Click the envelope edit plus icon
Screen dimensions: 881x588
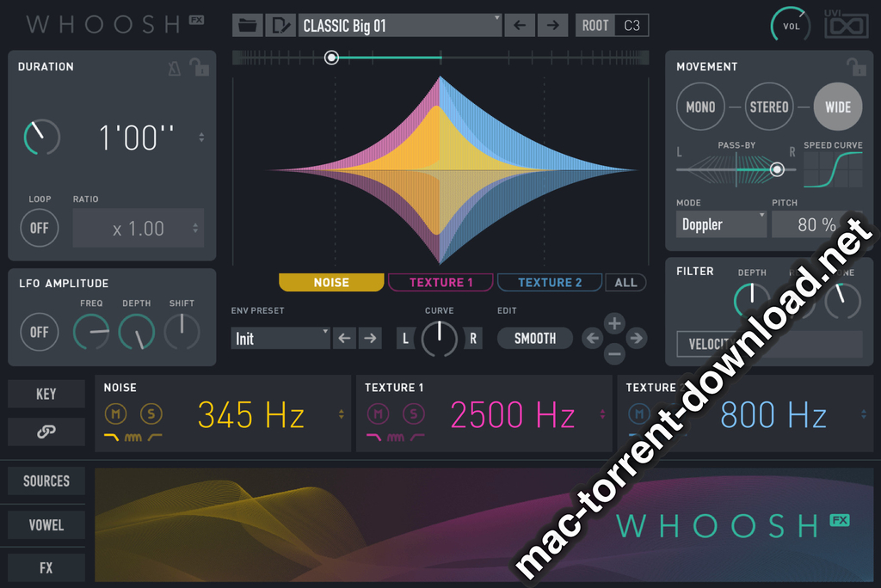coord(614,323)
